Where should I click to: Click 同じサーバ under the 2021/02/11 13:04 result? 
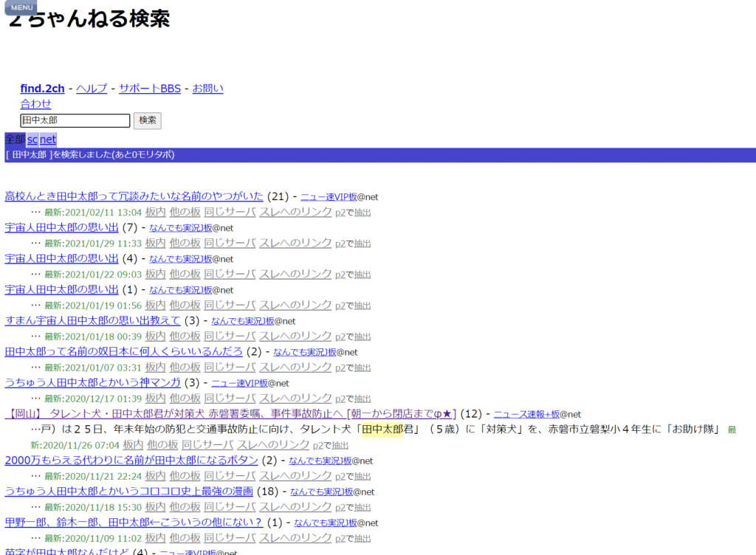(x=230, y=212)
